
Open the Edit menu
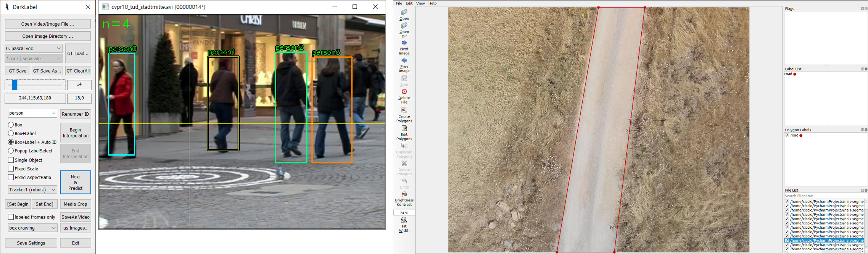[409, 3]
